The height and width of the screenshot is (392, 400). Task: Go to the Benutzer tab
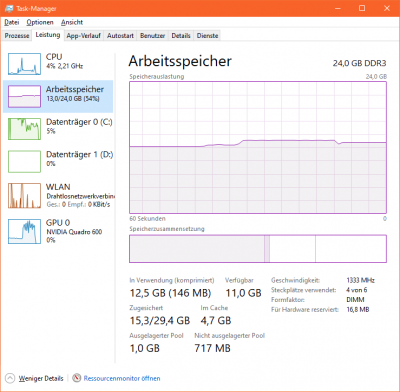tap(152, 36)
